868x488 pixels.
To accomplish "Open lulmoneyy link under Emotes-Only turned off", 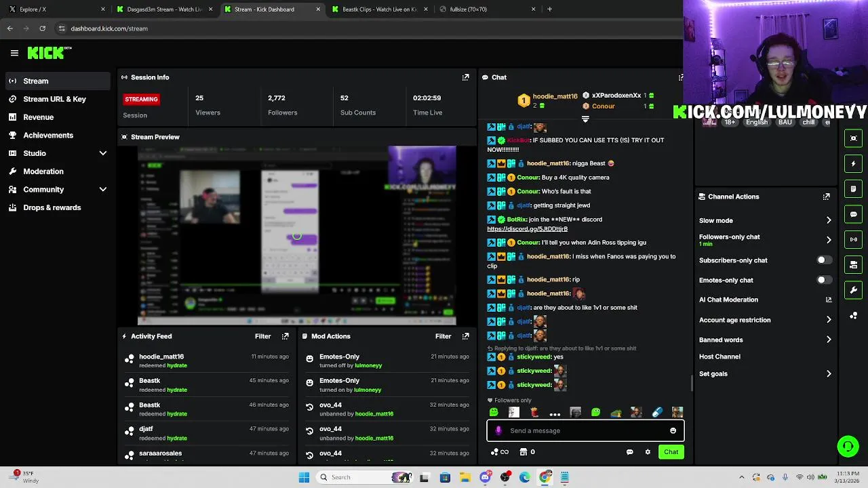I will (x=368, y=365).
